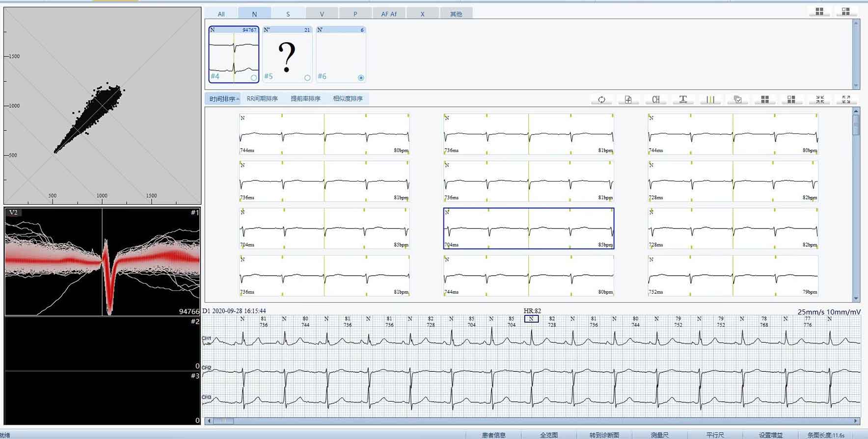The width and height of the screenshot is (868, 439).
Task: Open 患者信息 patient info in status bar
Action: [493, 435]
